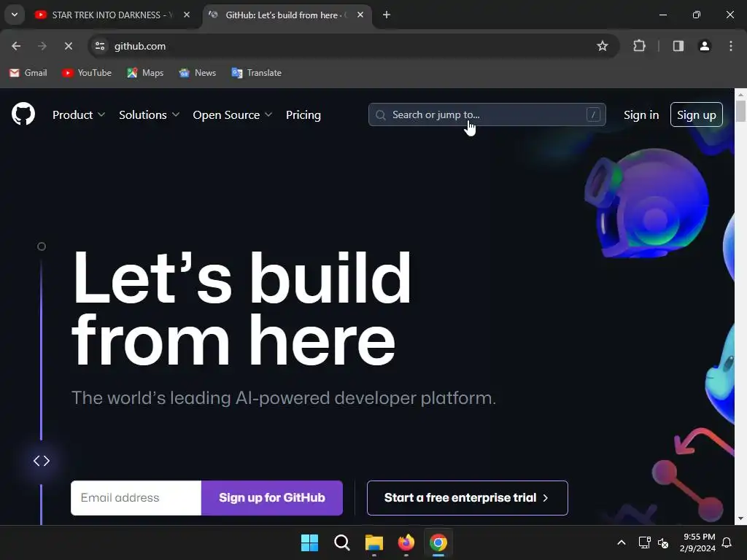Open the Chrome profile icon

[x=705, y=46]
